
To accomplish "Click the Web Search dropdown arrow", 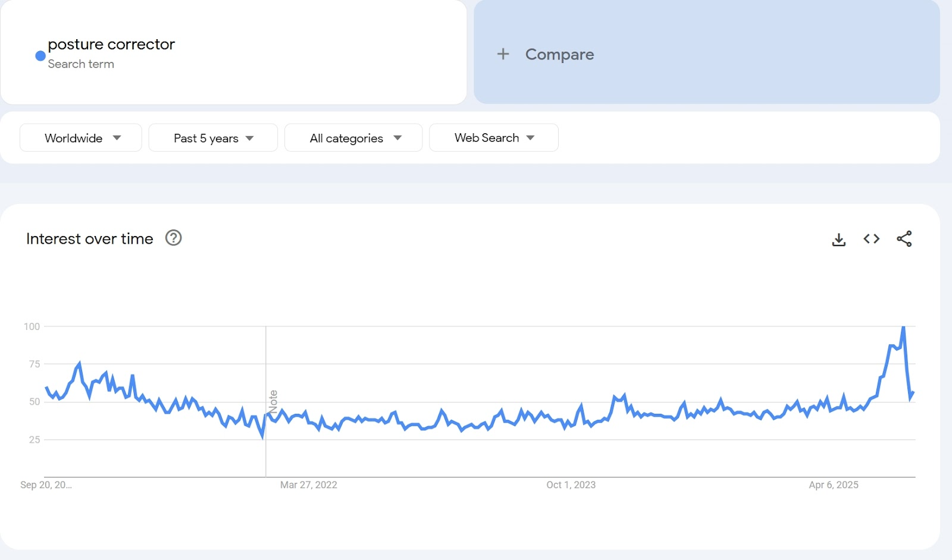I will [531, 138].
